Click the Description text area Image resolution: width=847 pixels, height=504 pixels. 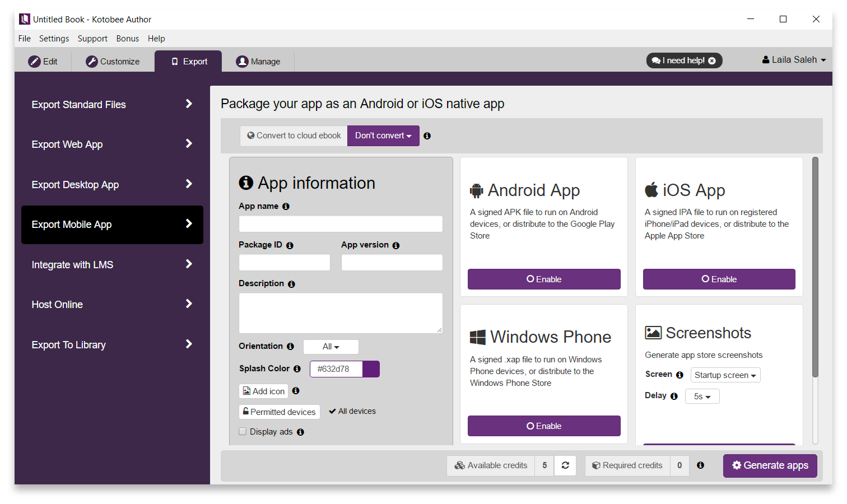[340, 313]
